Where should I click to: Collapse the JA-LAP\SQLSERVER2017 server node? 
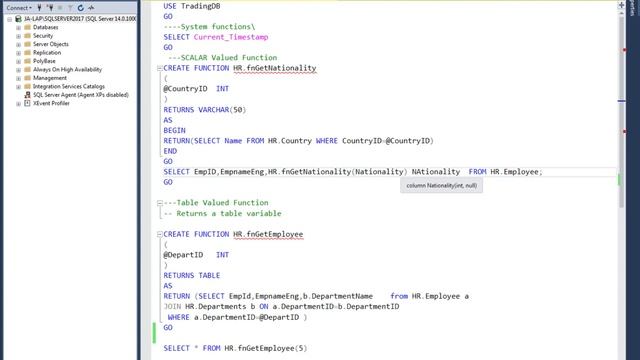coord(9,19)
